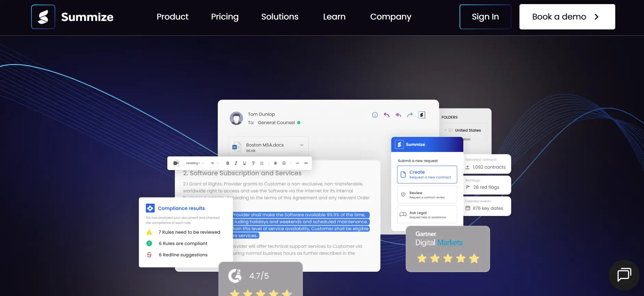Open the Product menu
This screenshot has height=296, width=644.
172,17
